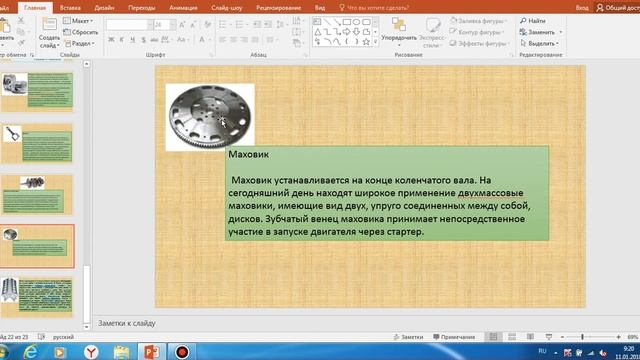The width and height of the screenshot is (640, 360).
Task: Open character spacing AV dropdown
Action: click(x=166, y=40)
